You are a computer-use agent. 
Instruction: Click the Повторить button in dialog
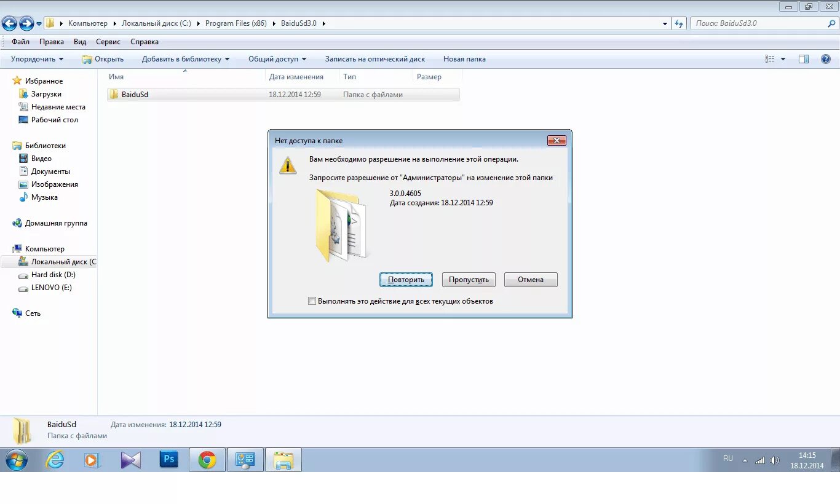406,280
